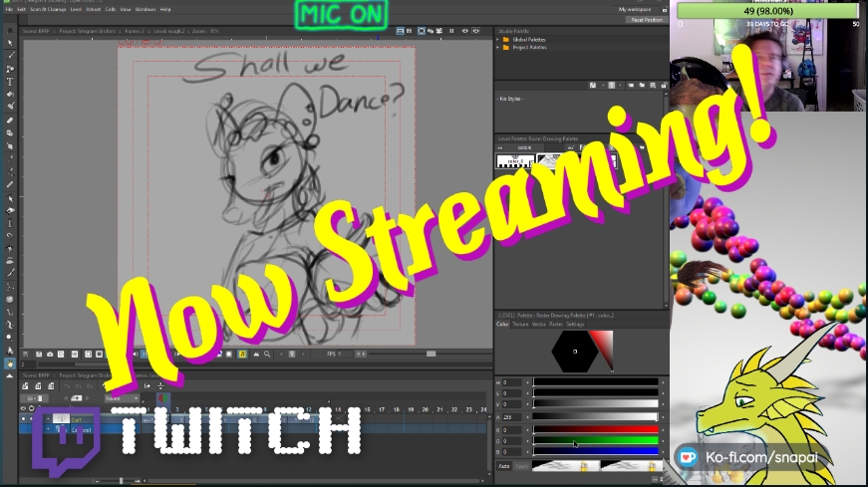This screenshot has height=487, width=868.
Task: Click the viewer Snapshot camera icon
Action: tap(50, 355)
